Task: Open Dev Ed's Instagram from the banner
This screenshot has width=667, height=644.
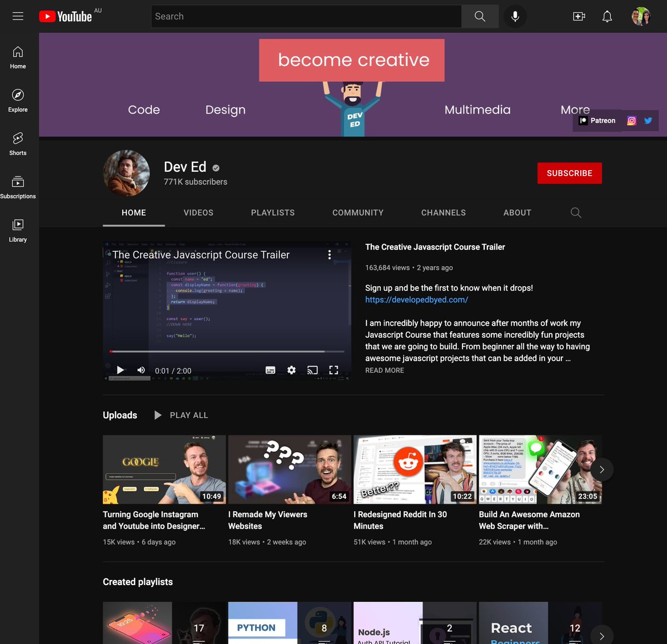Action: 631,120
